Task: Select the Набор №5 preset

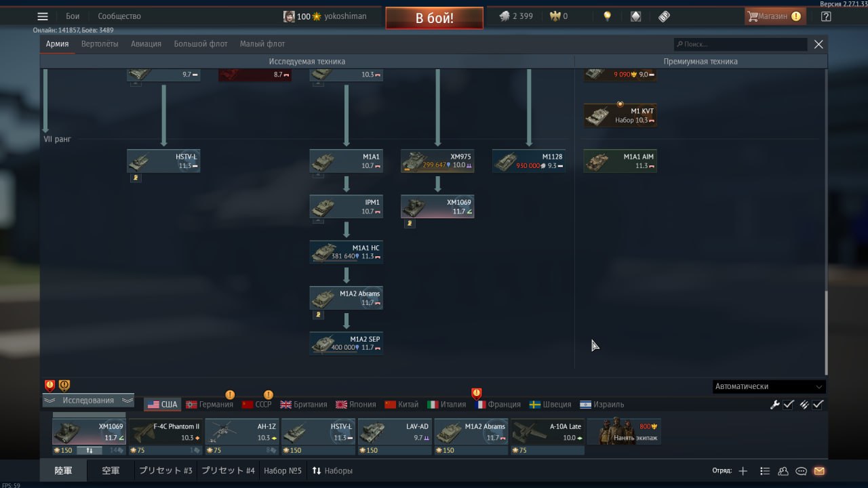Action: coord(283,470)
